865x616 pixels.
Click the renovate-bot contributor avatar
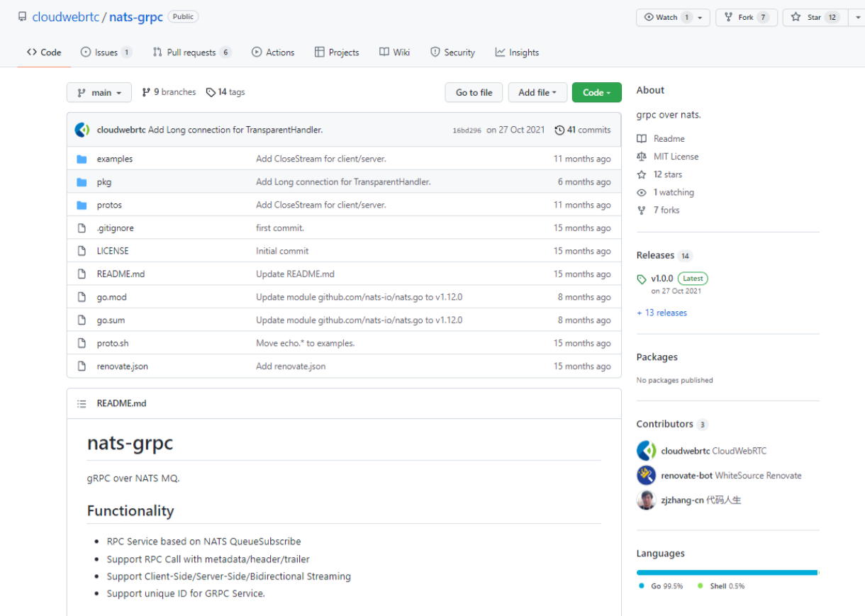click(x=646, y=476)
